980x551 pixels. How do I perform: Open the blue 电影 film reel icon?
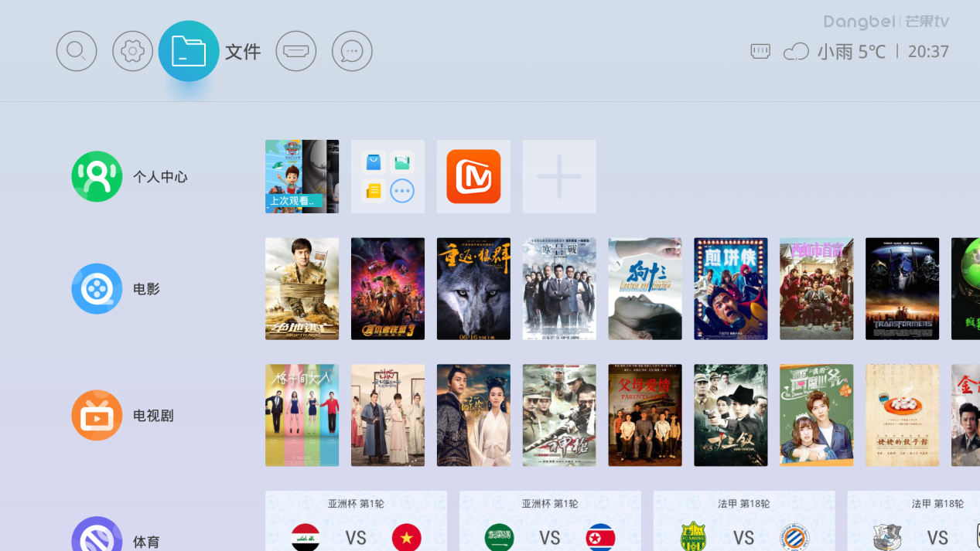[97, 288]
